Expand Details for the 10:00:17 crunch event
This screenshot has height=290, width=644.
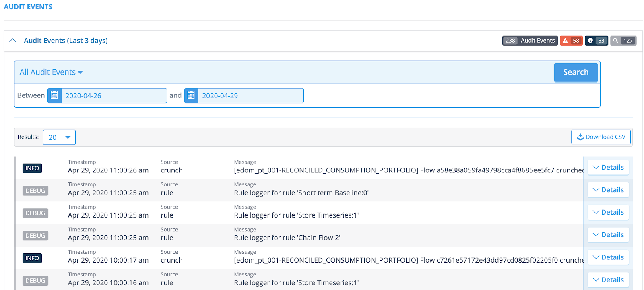click(x=608, y=258)
